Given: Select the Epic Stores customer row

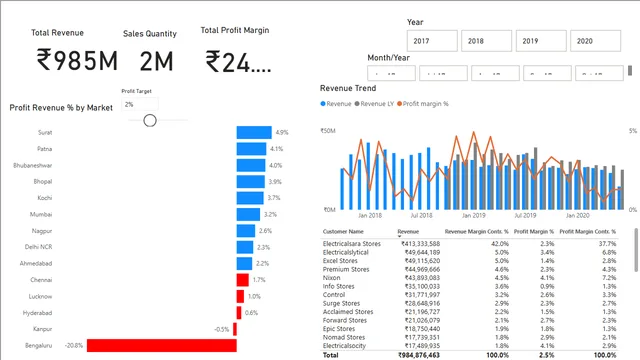Looking at the screenshot, I should [469, 329].
